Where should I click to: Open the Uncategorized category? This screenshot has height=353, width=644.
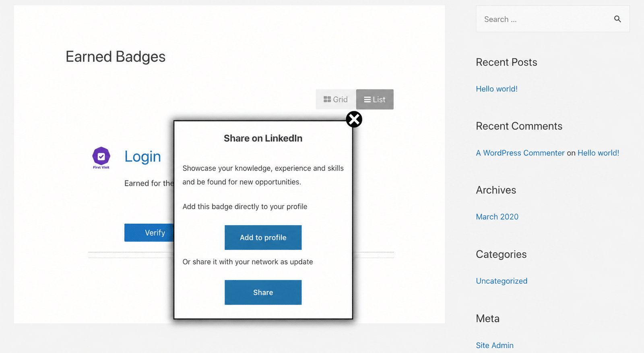tap(502, 281)
